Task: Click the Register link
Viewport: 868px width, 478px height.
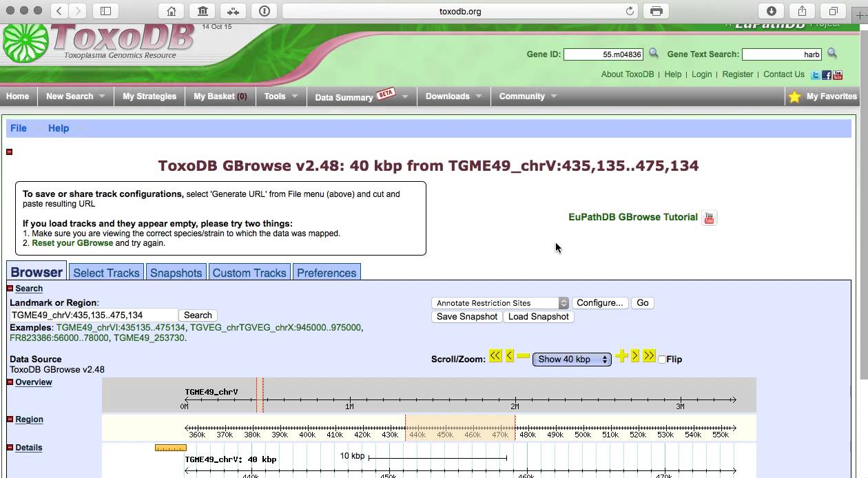Action: pyautogui.click(x=738, y=74)
